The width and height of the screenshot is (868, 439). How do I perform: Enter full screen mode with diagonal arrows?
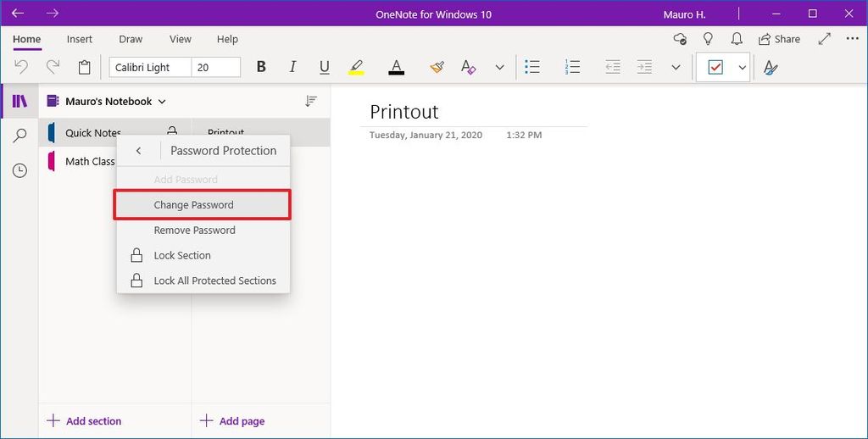[824, 39]
